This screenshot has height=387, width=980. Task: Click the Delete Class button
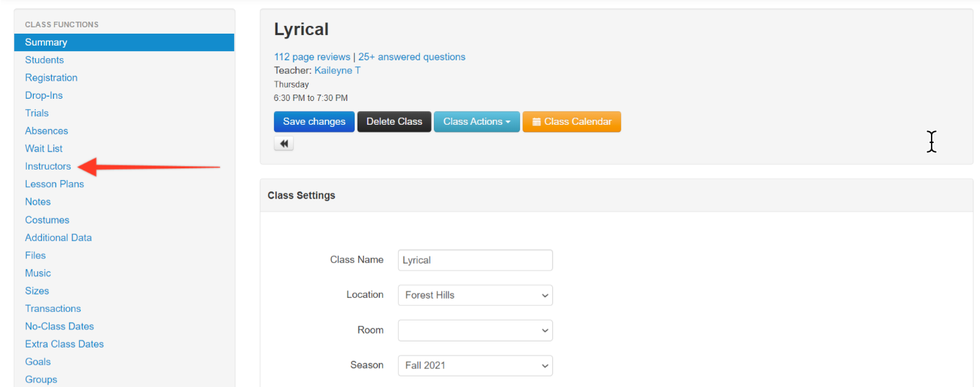[394, 121]
